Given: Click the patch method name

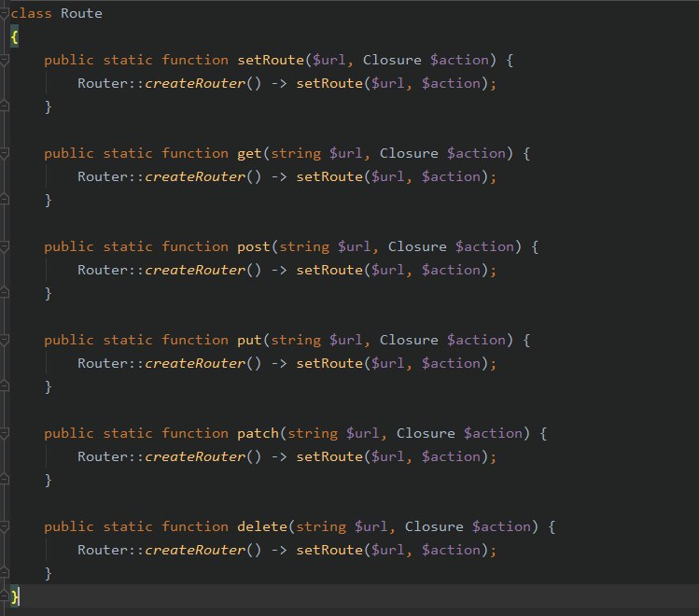Looking at the screenshot, I should pos(259,434).
